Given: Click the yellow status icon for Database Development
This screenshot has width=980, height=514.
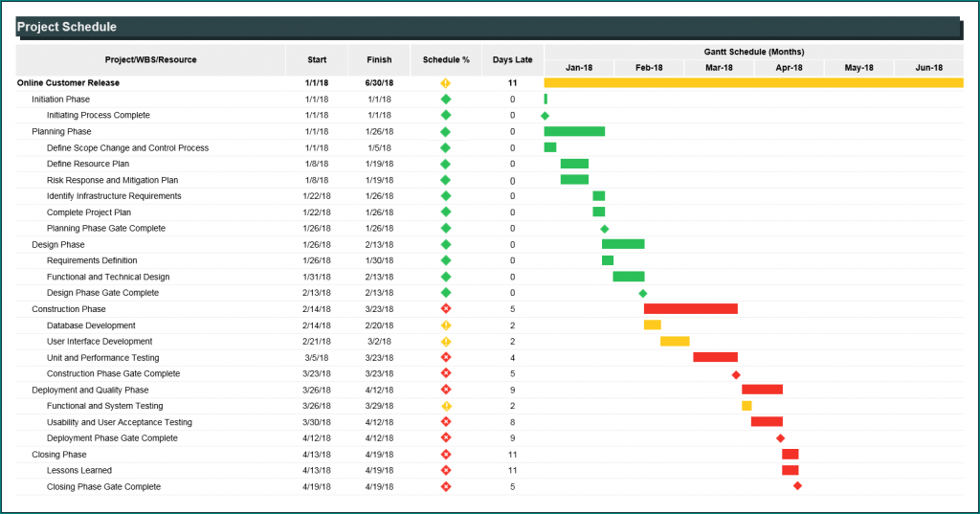Looking at the screenshot, I should (445, 325).
